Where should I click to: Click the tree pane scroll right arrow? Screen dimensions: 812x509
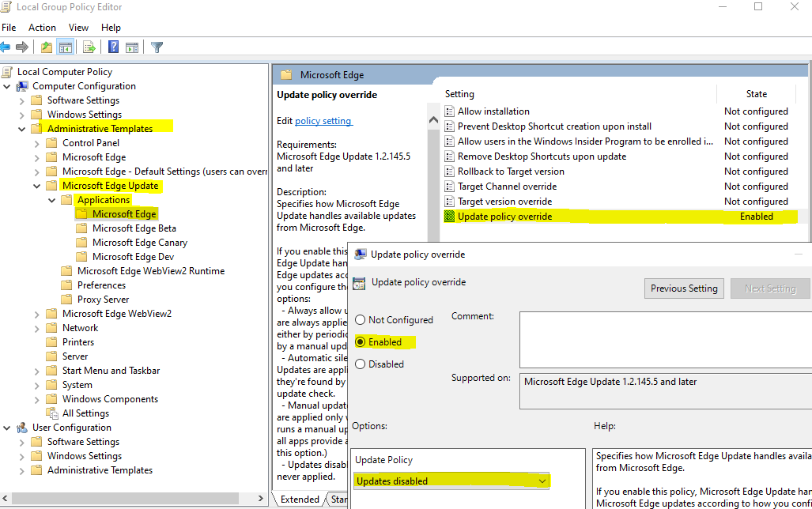coord(260,498)
